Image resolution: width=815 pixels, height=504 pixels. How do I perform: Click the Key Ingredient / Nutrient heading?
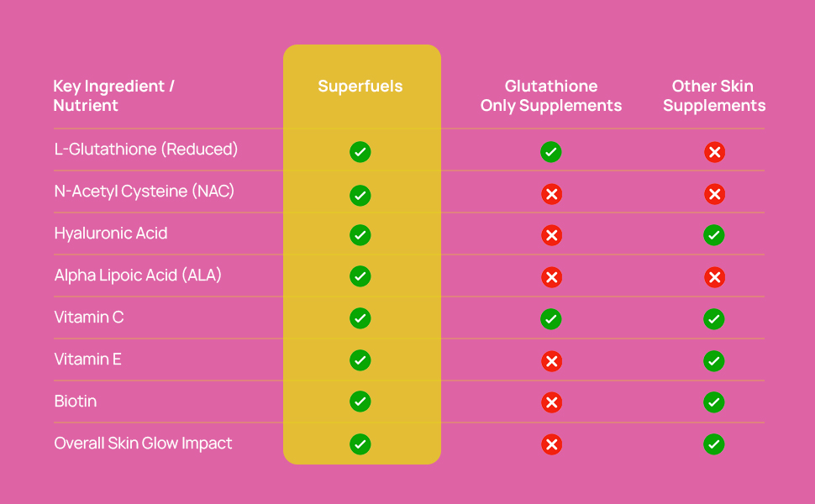tap(113, 96)
